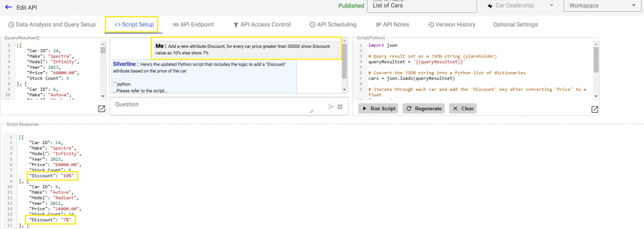This screenshot has width=644, height=229.
Task: Expand the Script(Python) editor in popup
Action: coord(595,109)
